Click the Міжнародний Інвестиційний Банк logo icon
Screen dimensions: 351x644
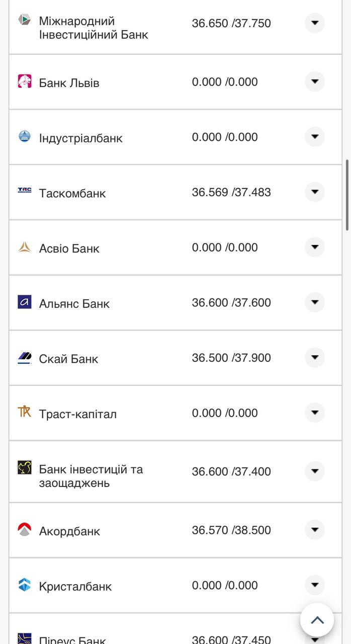click(x=24, y=20)
